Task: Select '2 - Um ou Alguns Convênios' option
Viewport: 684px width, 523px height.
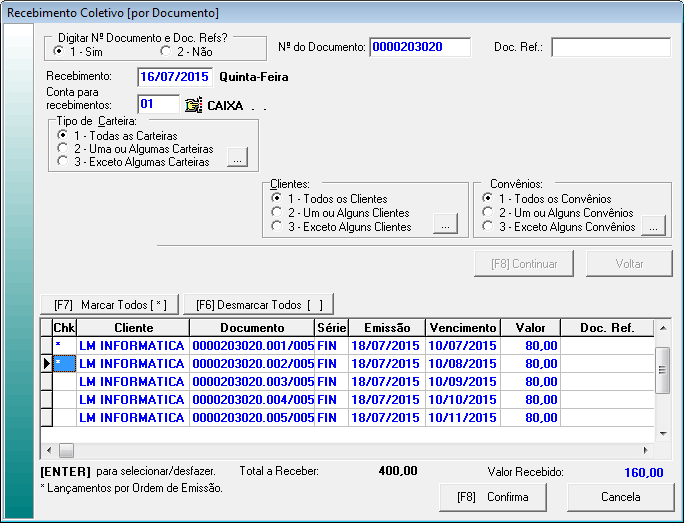Action: coord(488,213)
